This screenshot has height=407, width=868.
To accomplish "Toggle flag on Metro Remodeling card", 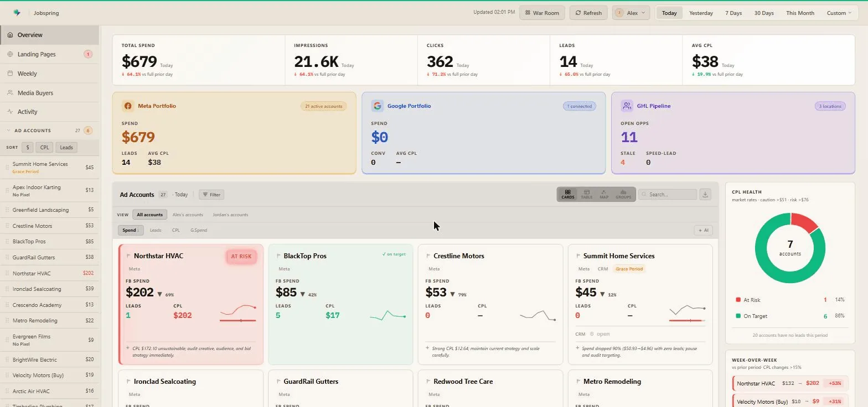I will point(578,382).
